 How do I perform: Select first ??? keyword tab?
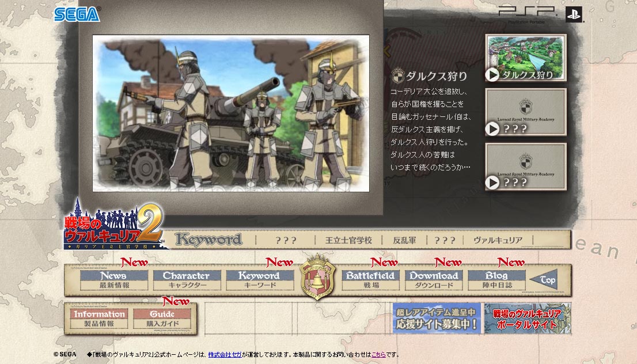[286, 240]
